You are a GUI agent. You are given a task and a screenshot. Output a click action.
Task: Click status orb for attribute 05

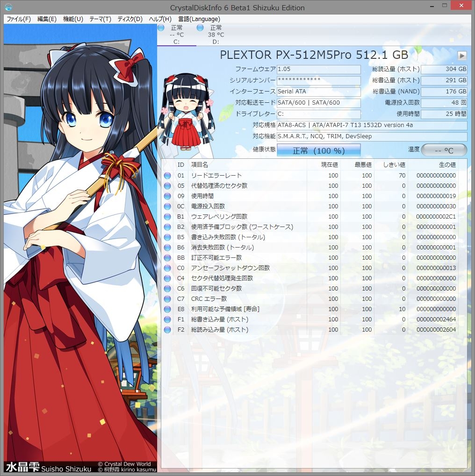(167, 186)
